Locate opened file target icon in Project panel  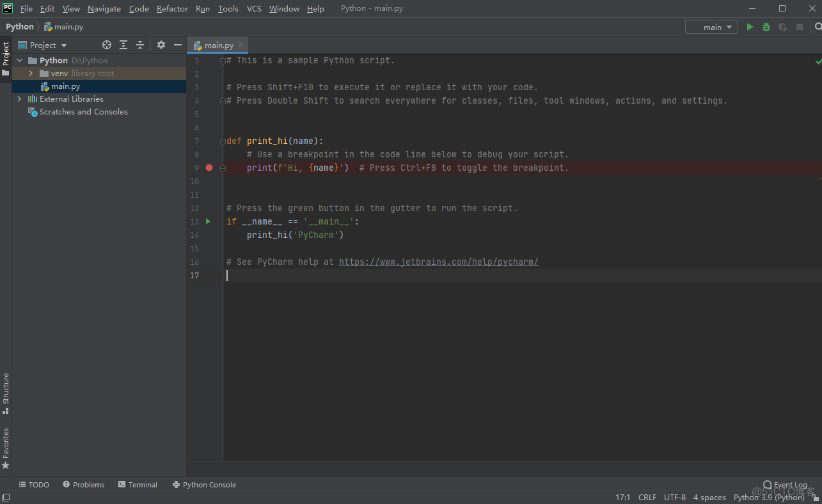point(107,45)
